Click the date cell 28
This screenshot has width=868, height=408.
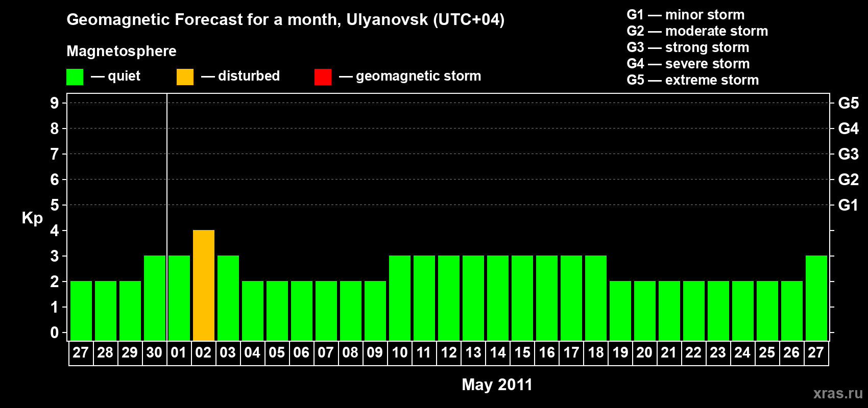point(106,353)
